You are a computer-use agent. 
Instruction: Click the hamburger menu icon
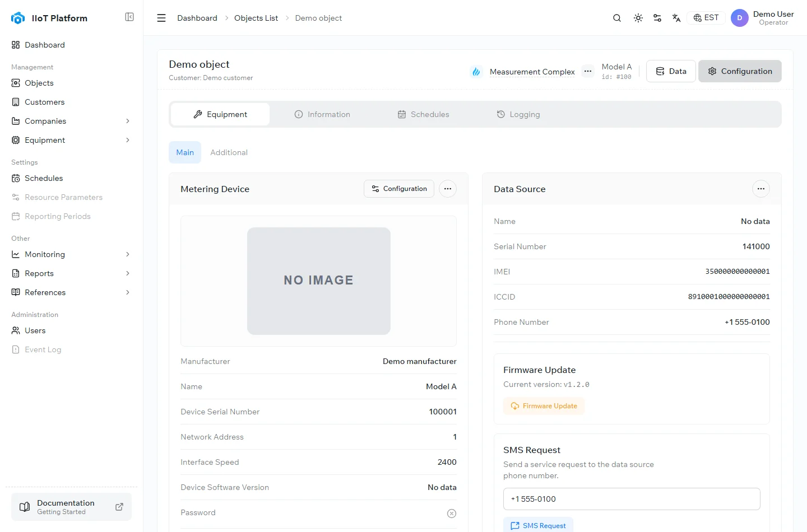[161, 18]
